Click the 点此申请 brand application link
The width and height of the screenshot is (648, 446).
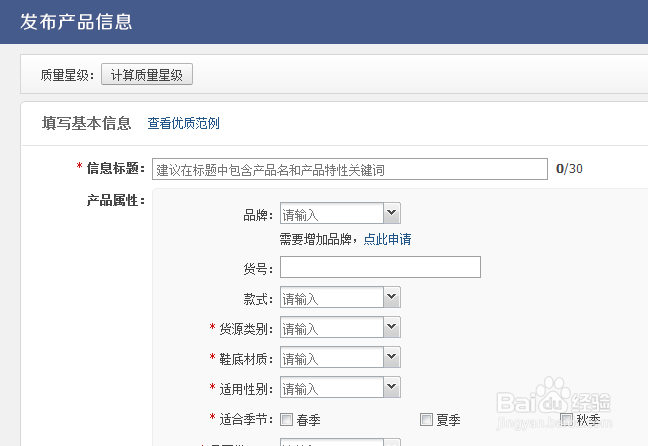tap(387, 239)
